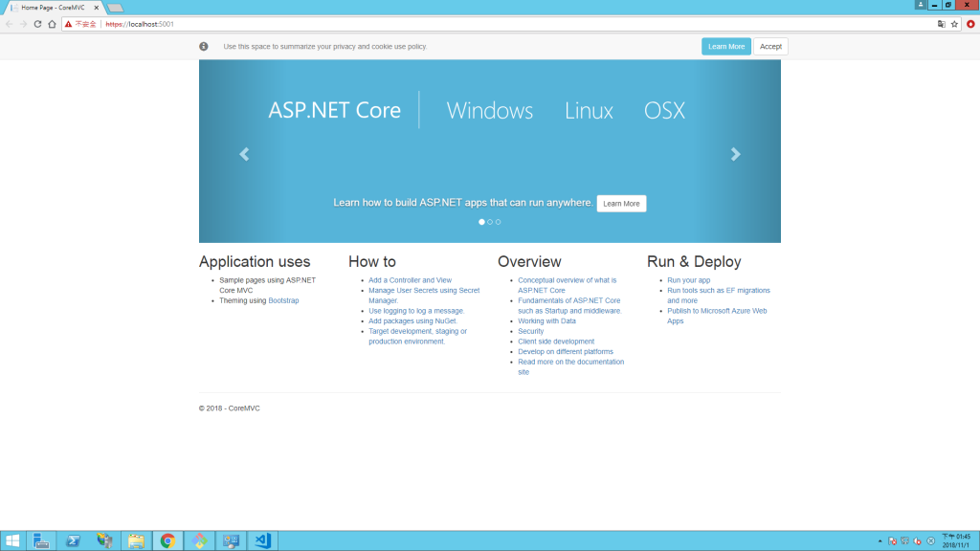Click the cookie policy info icon
This screenshot has width=980, height=551.
coord(204,46)
